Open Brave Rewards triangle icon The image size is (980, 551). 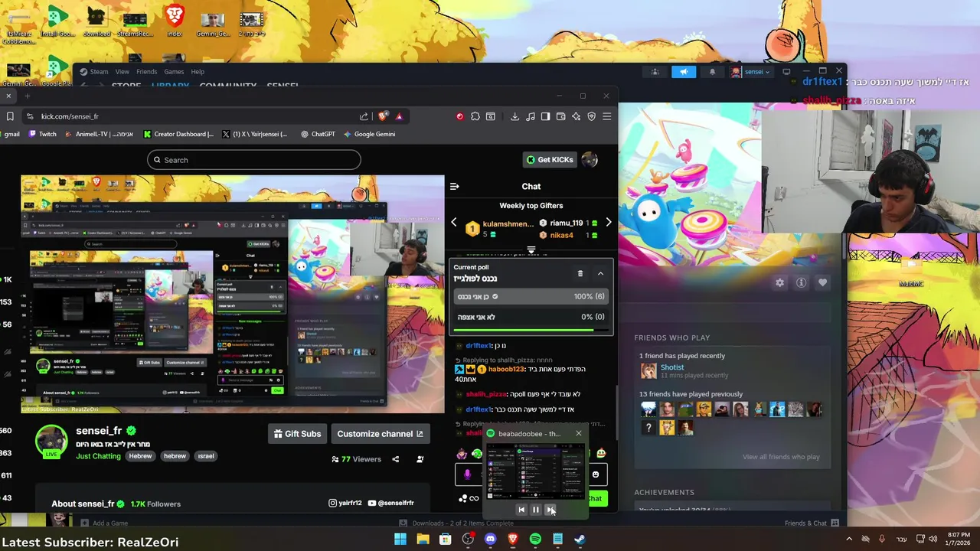(399, 116)
